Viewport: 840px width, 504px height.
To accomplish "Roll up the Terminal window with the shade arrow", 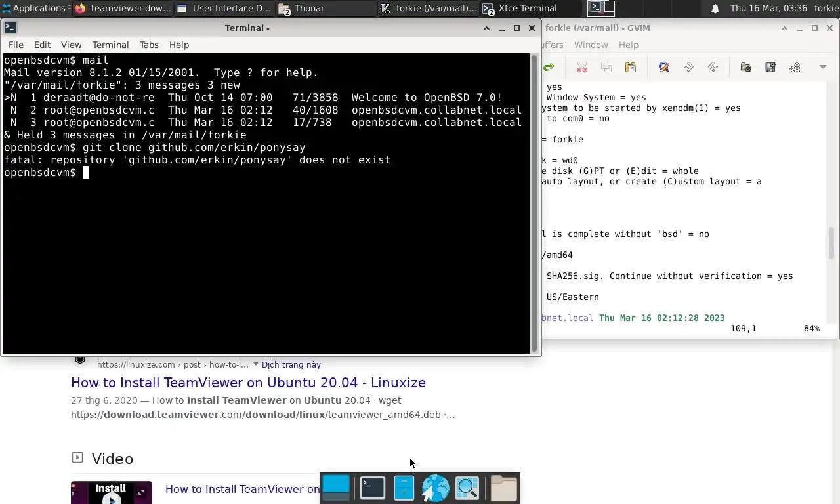I will click(x=486, y=28).
